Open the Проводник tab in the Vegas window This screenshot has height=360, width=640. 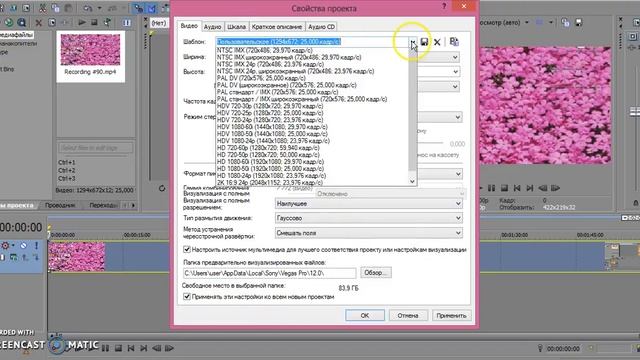[60, 205]
